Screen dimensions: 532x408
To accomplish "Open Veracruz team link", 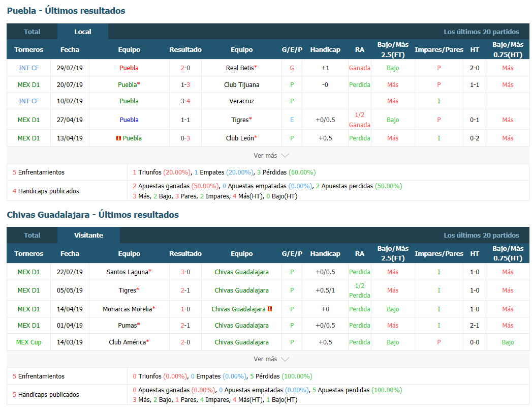I will tap(241, 101).
